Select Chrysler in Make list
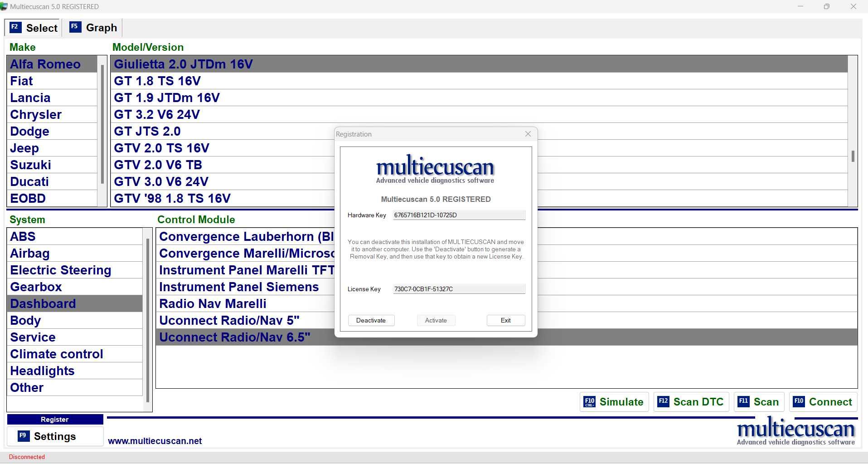The width and height of the screenshot is (868, 464). pyautogui.click(x=52, y=114)
